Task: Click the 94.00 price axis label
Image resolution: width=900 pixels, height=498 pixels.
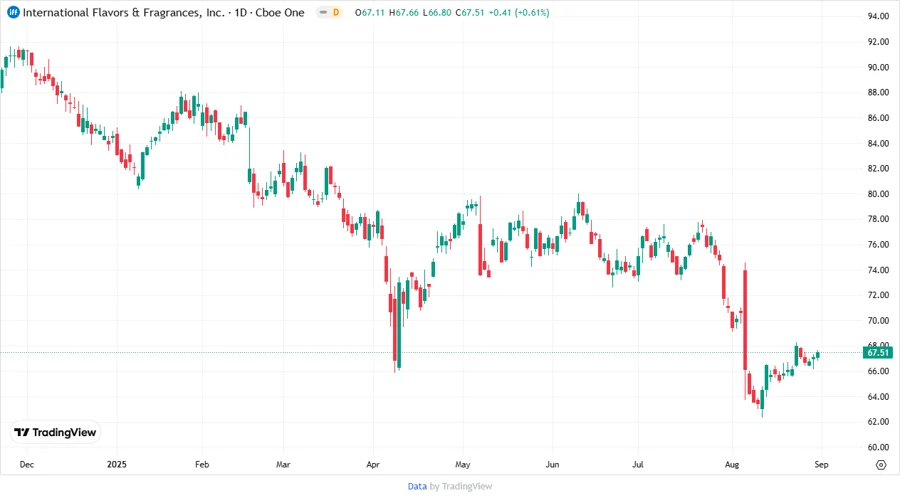Action: coord(878,16)
